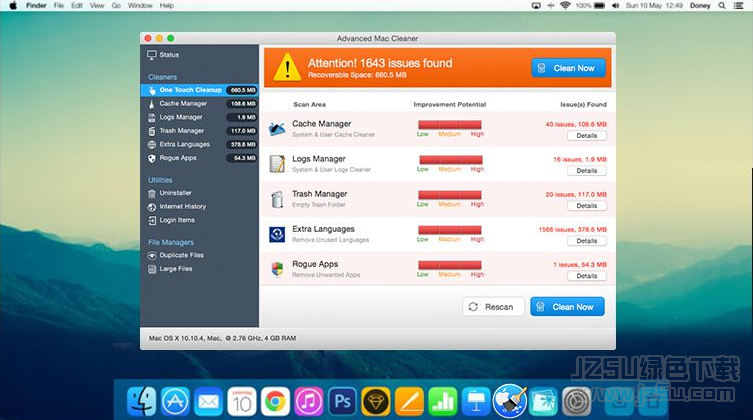Open Numbers from the Dock
This screenshot has width=753, height=420.
click(443, 401)
